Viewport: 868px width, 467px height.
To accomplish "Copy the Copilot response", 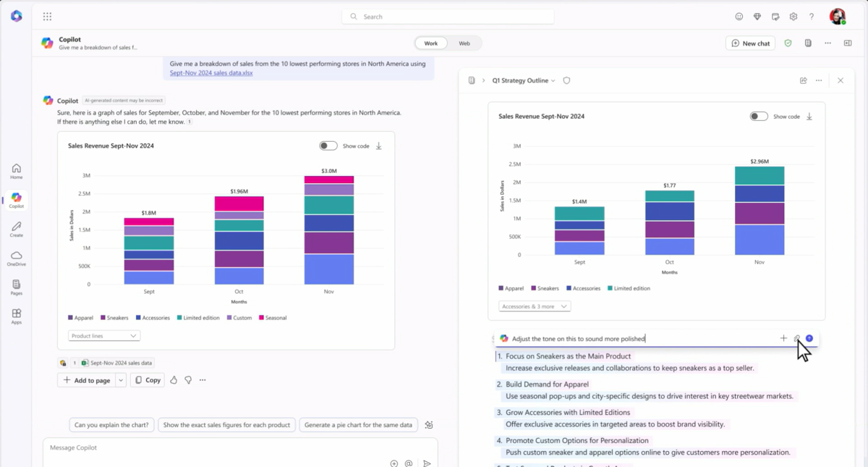I will 147,380.
